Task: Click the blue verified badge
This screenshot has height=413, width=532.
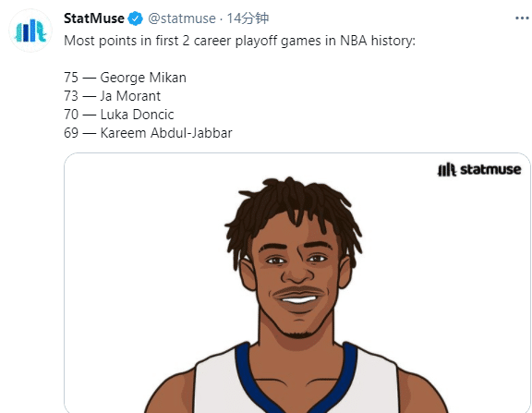Action: pos(136,18)
